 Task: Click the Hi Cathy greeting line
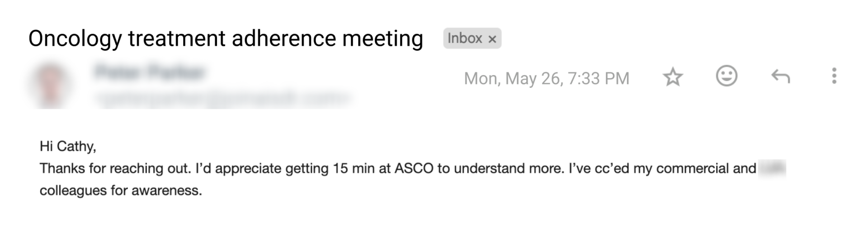[x=68, y=146]
